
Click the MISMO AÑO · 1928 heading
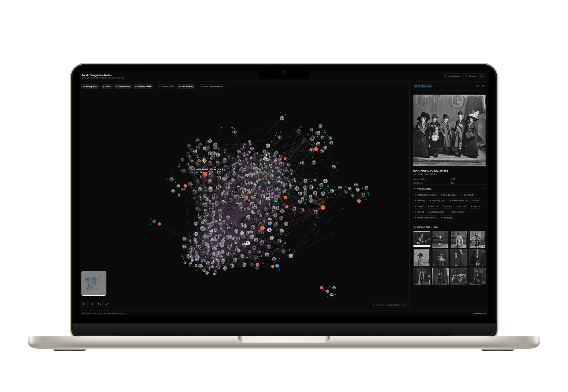(x=427, y=227)
